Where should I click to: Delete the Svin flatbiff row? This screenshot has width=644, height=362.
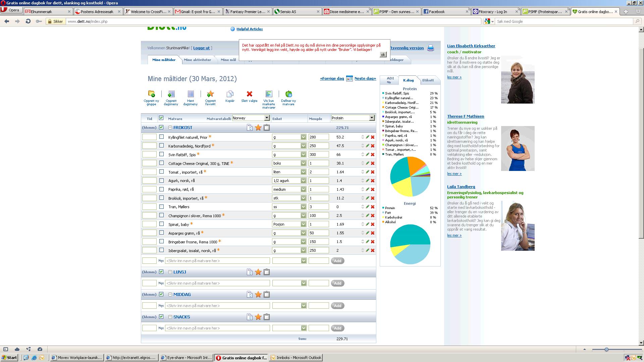[x=373, y=155]
